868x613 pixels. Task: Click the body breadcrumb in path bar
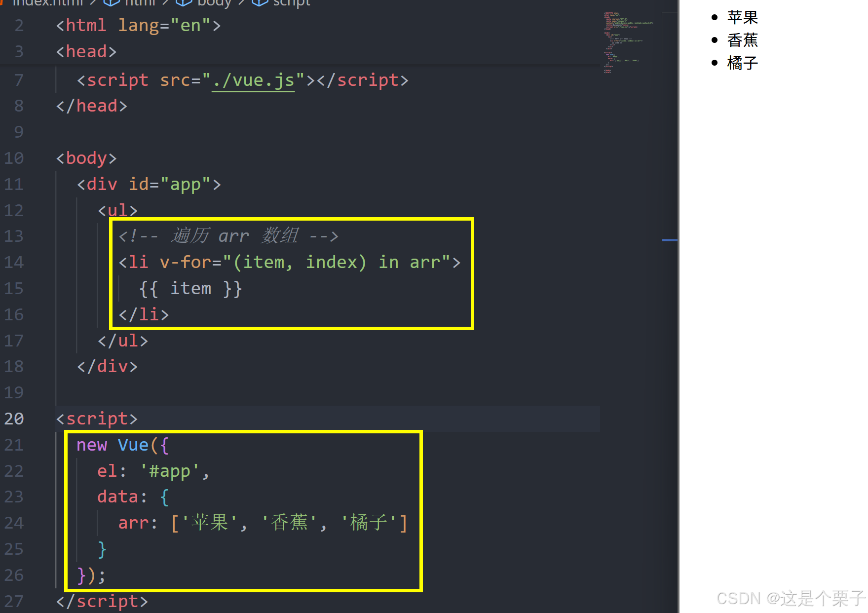205,3
